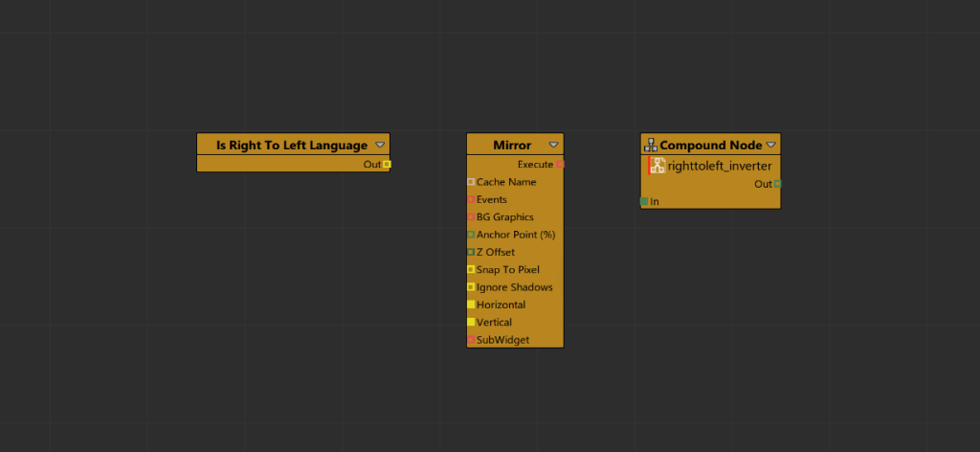
Task: Click the Snap To Pixel label
Action: click(x=507, y=269)
